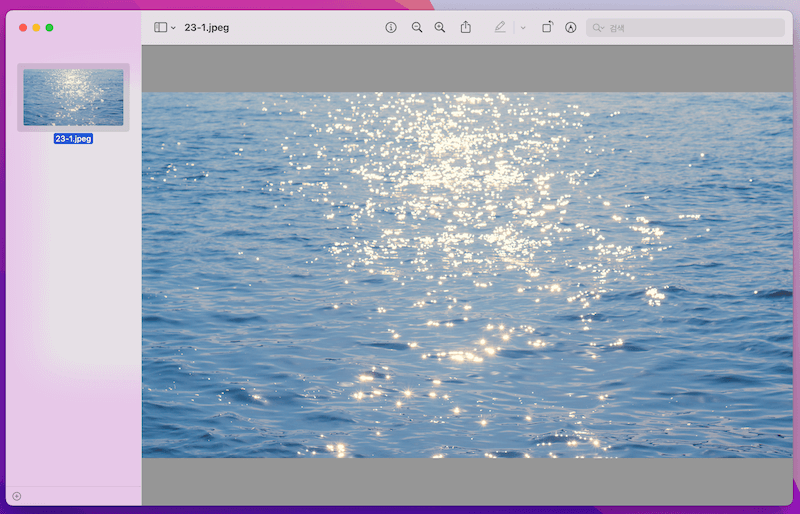
Task: Select the highlight pen tool
Action: coord(500,27)
